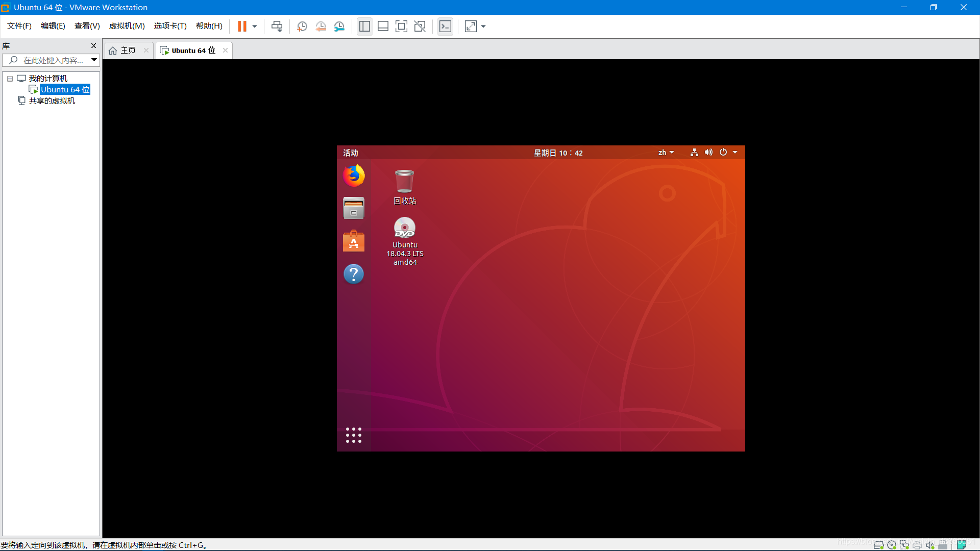Open power options dropdown beside pause

[255, 27]
